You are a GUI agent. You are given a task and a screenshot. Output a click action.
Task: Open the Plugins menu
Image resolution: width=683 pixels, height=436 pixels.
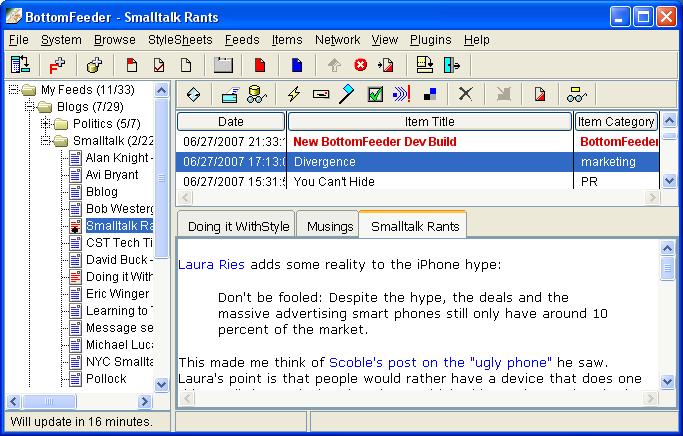[430, 40]
